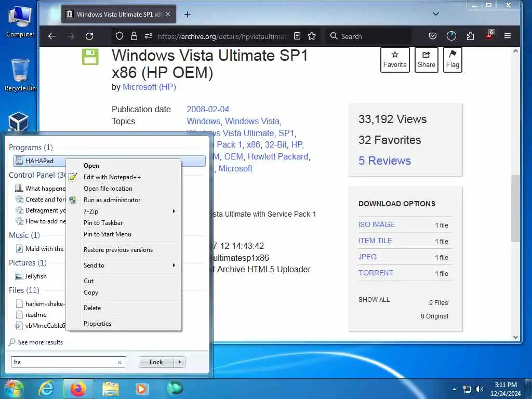This screenshot has width=532, height=399.
Task: Open the Microsoft (HP) author link
Action: [x=149, y=87]
